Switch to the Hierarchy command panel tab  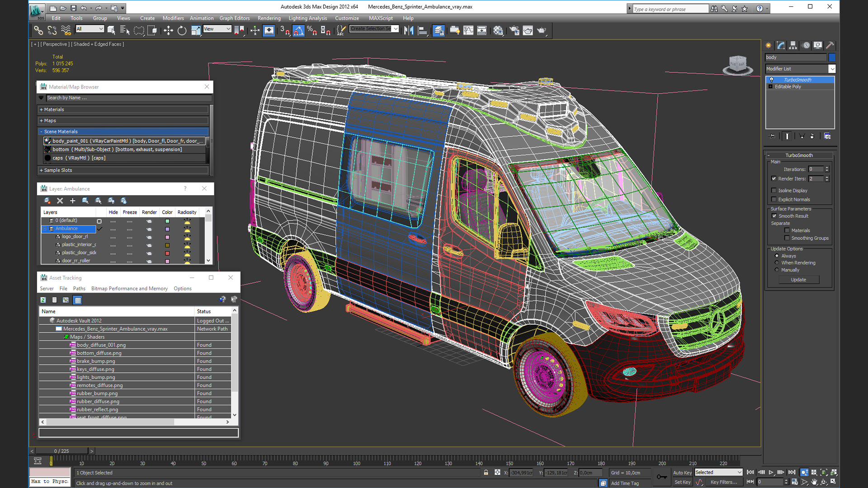[793, 45]
